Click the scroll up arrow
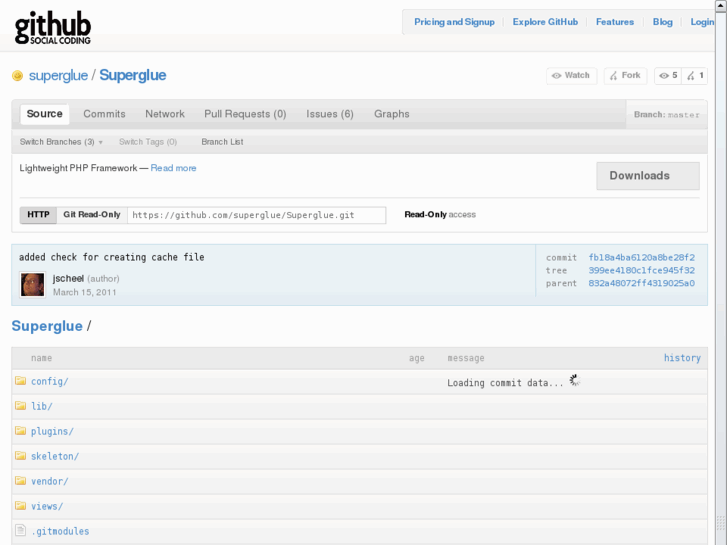727x545 pixels. point(721,4)
